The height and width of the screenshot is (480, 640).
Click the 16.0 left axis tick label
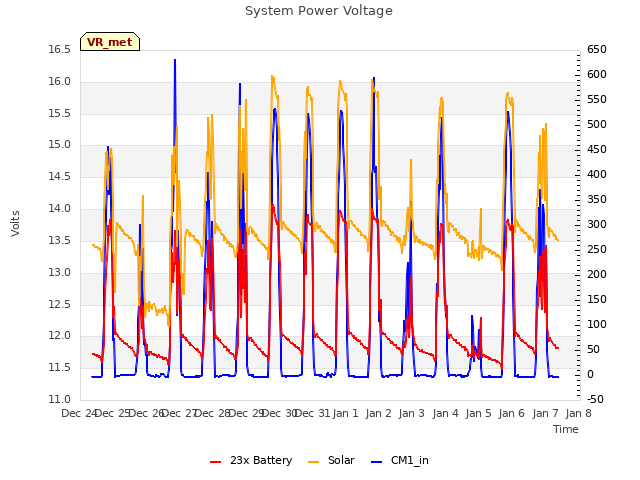tap(60, 82)
